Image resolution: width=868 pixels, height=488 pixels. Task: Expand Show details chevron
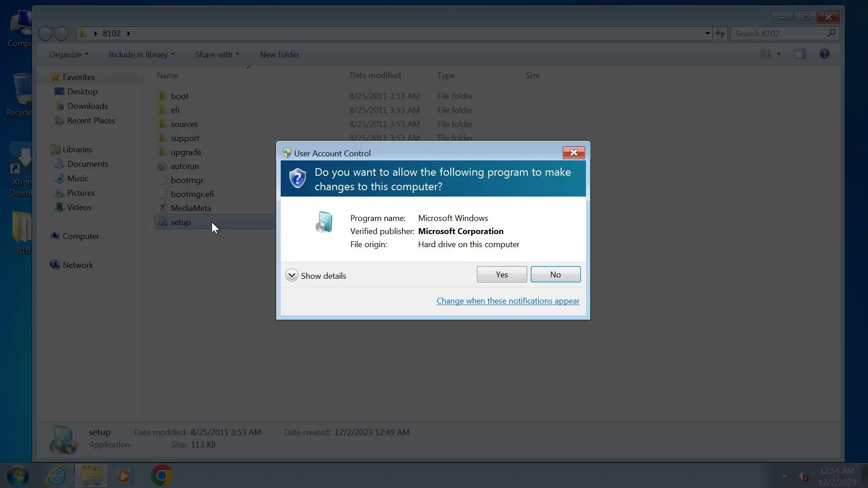coord(292,275)
